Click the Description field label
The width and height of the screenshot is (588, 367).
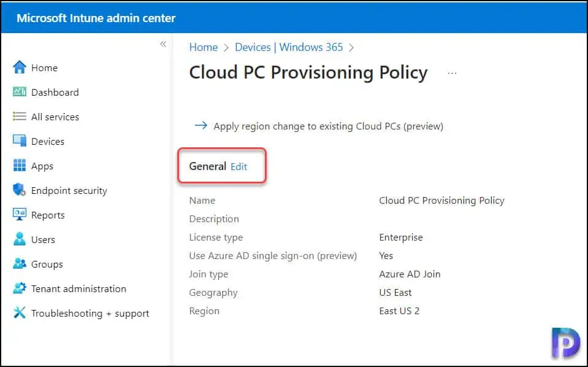tap(214, 219)
